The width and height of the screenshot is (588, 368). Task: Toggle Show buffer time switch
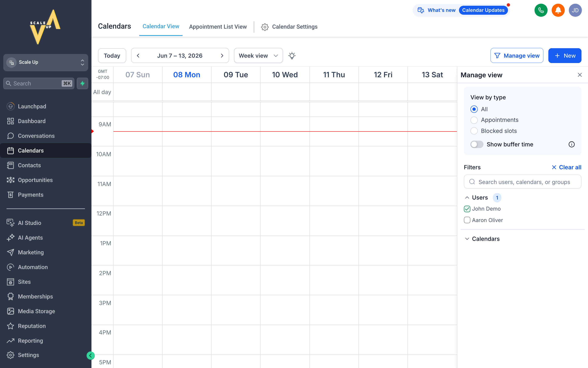477,144
